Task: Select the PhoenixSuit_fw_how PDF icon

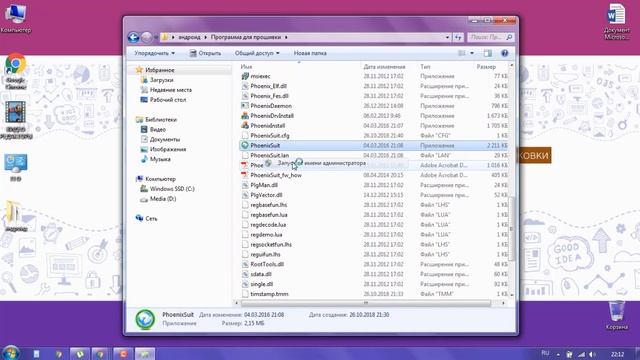Action: (x=245, y=175)
